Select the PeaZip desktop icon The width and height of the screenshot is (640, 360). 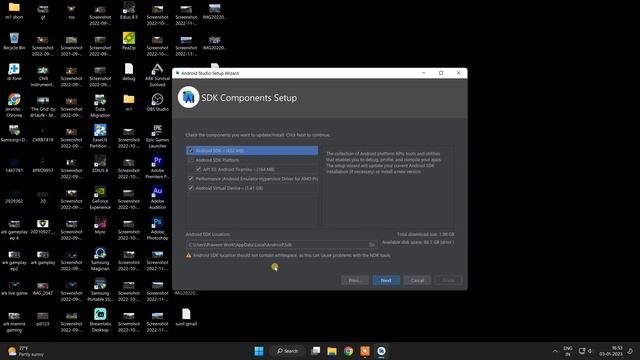129,42
